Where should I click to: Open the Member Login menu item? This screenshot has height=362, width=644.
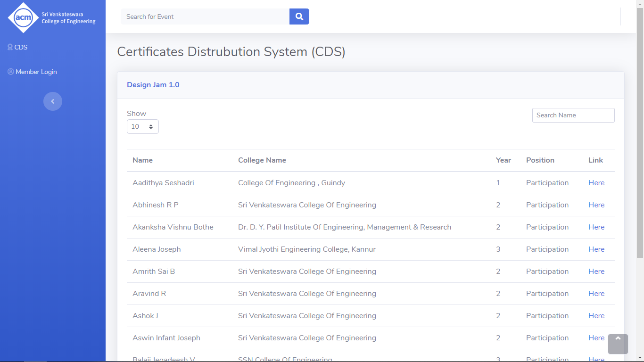click(x=36, y=72)
